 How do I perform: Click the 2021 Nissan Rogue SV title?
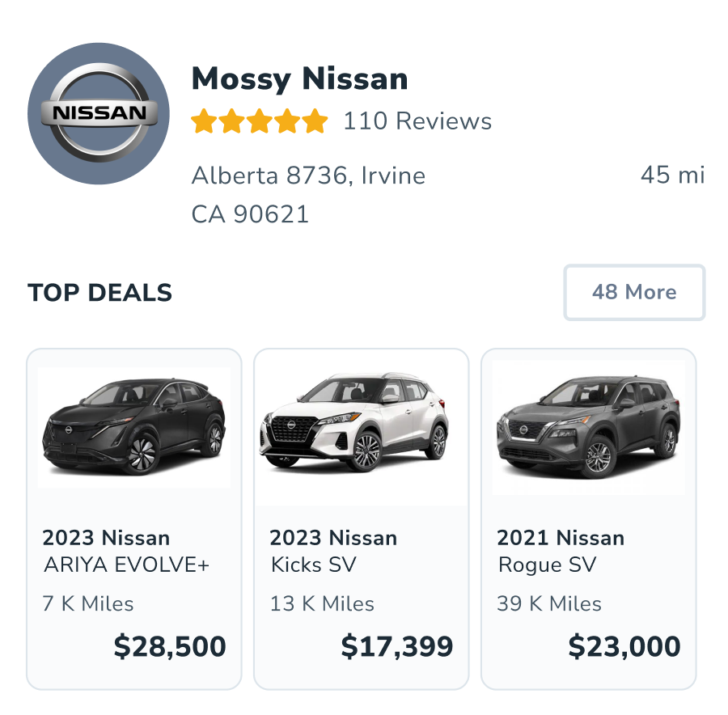[x=561, y=551]
